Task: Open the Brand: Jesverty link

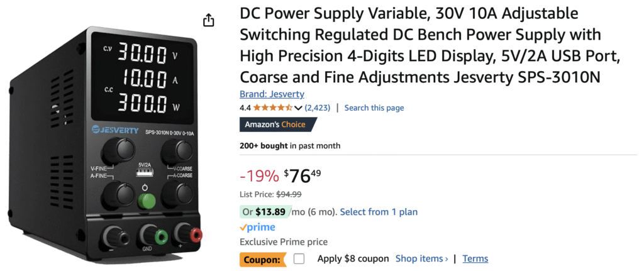Action: coord(272,94)
